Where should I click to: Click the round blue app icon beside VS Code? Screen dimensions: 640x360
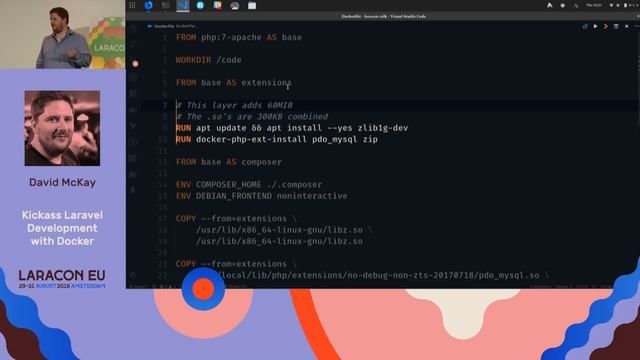point(200,5)
